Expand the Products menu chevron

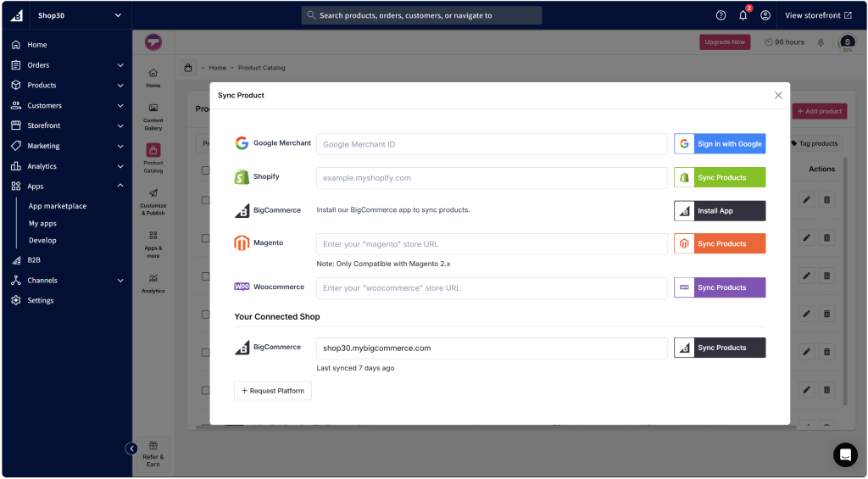click(x=120, y=86)
